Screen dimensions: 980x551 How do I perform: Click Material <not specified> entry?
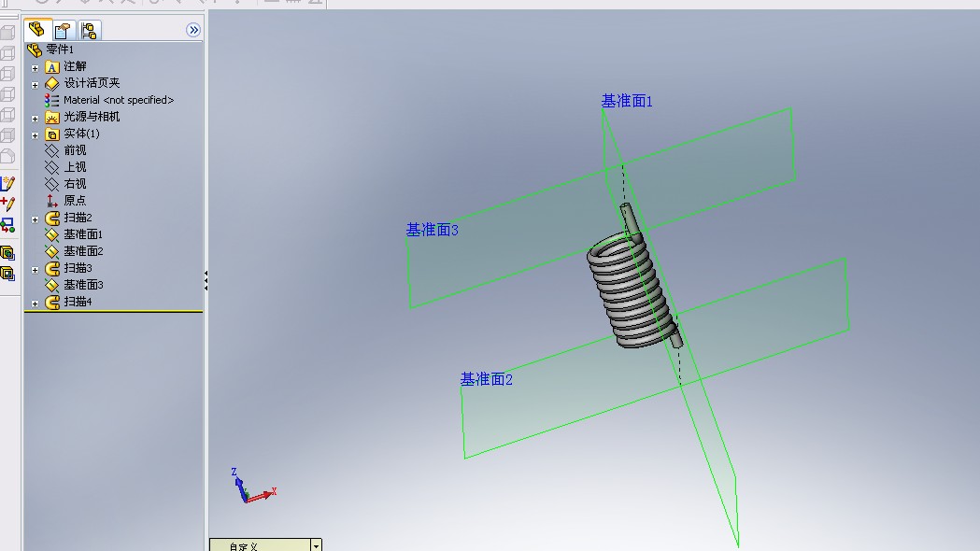click(x=118, y=100)
